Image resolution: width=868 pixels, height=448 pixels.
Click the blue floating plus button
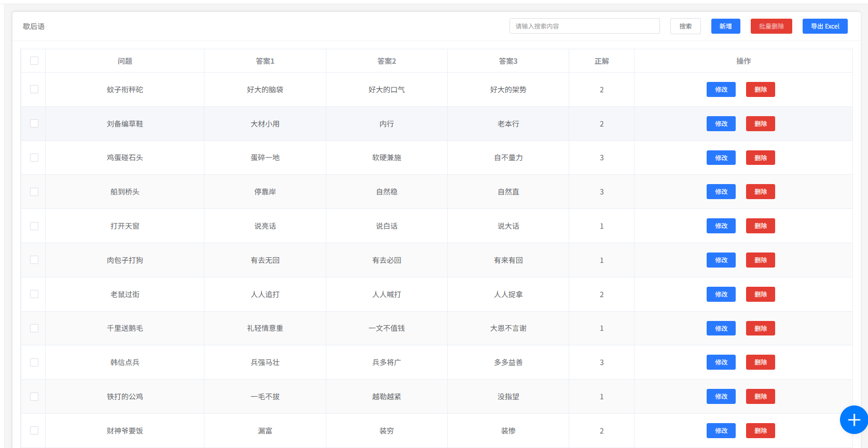853,419
